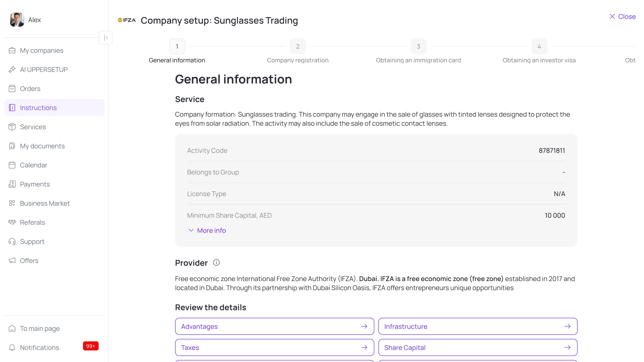Click the Belongs to Group label
Image resolution: width=644 pixels, height=362 pixels.
(213, 172)
